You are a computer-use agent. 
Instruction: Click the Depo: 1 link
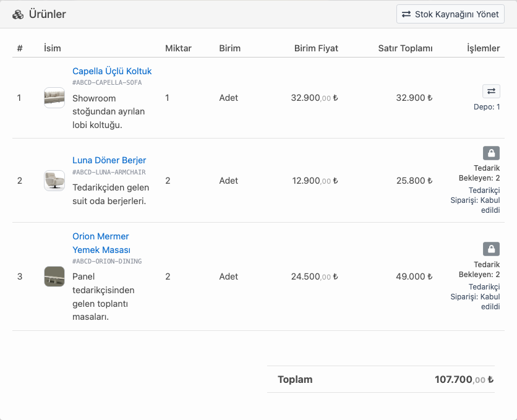pyautogui.click(x=487, y=107)
